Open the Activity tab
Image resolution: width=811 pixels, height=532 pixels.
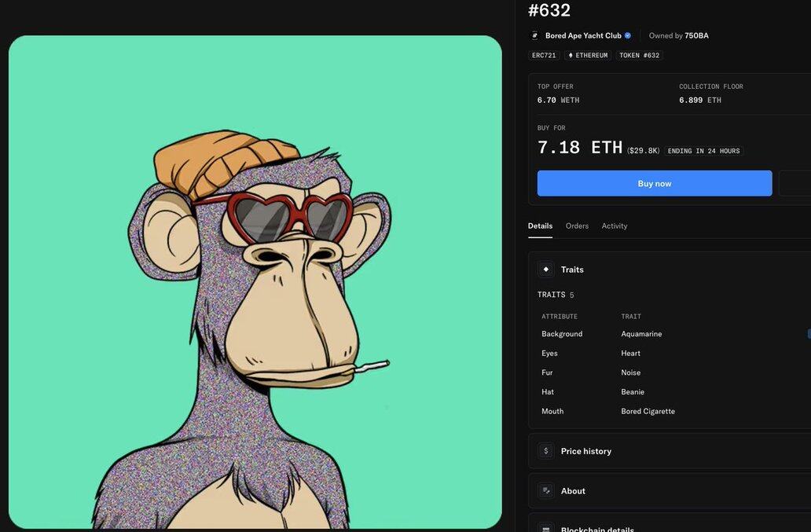(615, 226)
